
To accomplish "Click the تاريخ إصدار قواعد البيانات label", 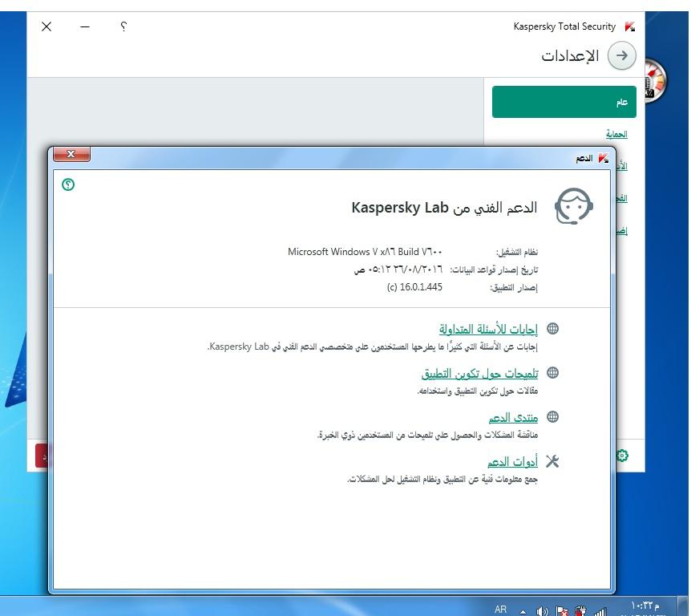I will (494, 269).
